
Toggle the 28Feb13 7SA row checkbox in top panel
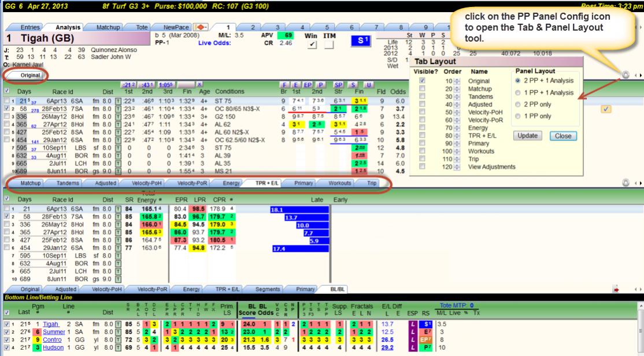pyautogui.click(x=7, y=109)
